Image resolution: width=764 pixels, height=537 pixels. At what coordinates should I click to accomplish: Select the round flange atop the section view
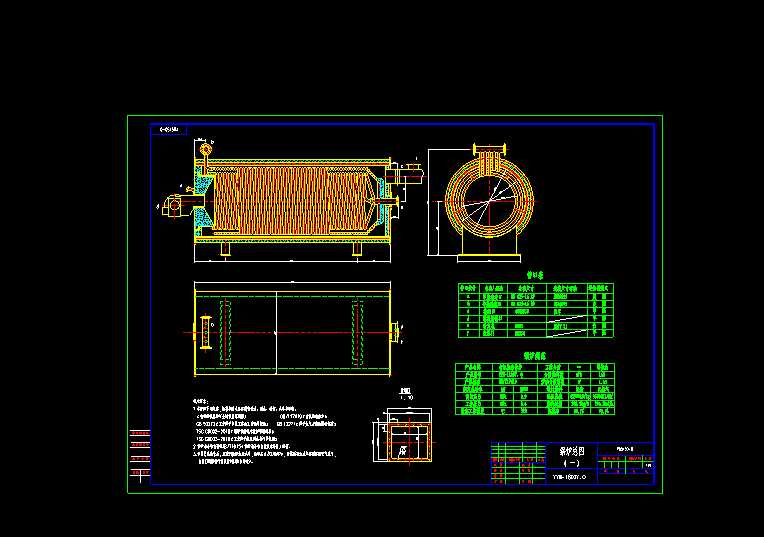(206, 149)
